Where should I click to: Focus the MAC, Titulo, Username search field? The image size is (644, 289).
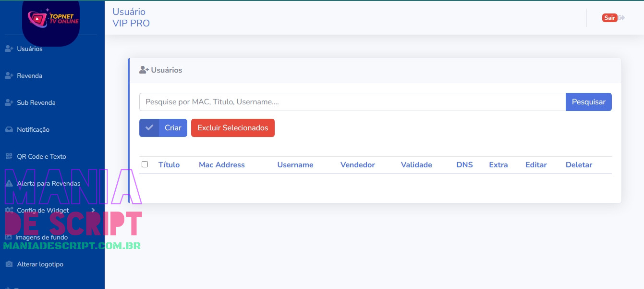click(x=352, y=102)
